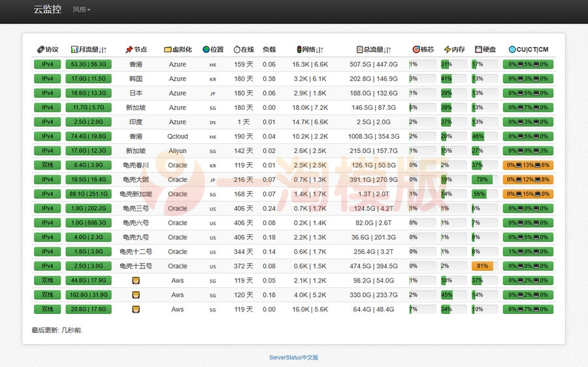Viewport: 588px width, 367px height.
Task: Click the Aliyun virtualization cell
Action: pos(177,150)
